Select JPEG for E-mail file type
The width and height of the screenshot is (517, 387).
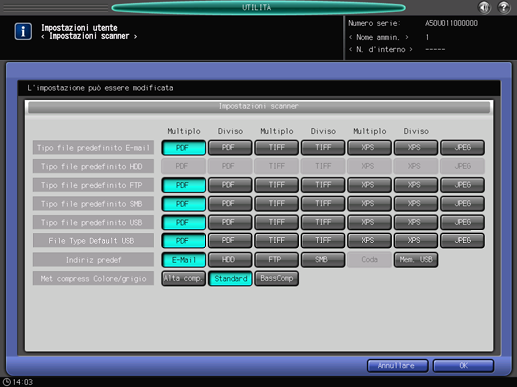(x=462, y=148)
